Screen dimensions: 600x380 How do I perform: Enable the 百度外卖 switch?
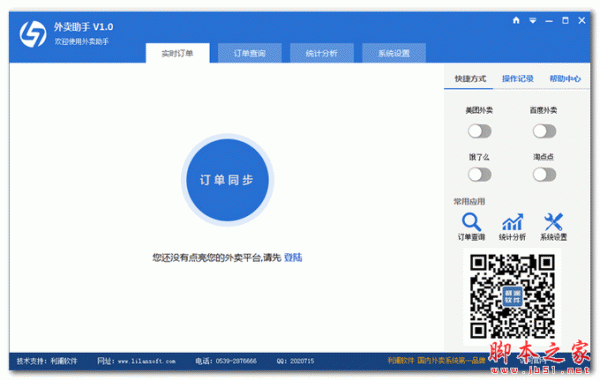[544, 131]
